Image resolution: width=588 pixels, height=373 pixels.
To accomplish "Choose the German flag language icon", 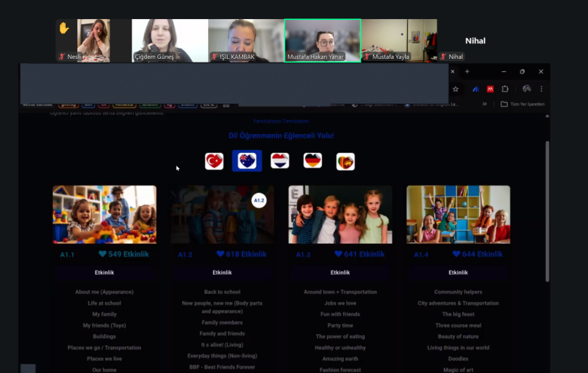I will tap(313, 161).
